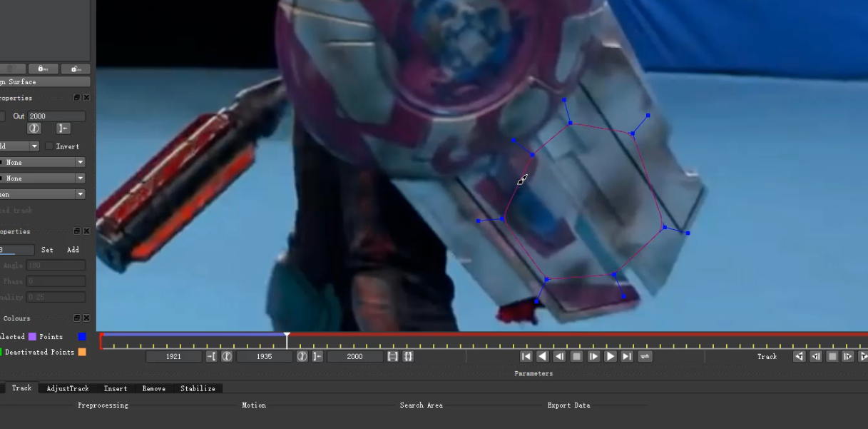The width and height of the screenshot is (868, 429).
Task: Click the Align Surface button
Action: [45, 82]
